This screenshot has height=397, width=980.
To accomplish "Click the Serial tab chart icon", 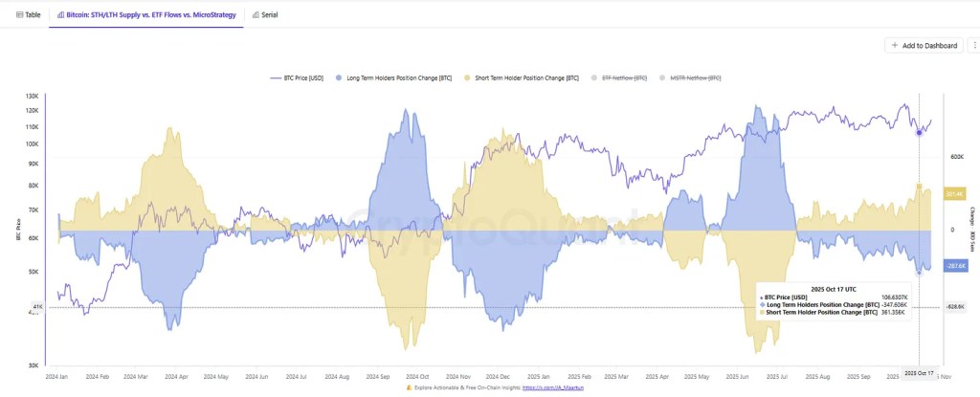I will pyautogui.click(x=255, y=15).
